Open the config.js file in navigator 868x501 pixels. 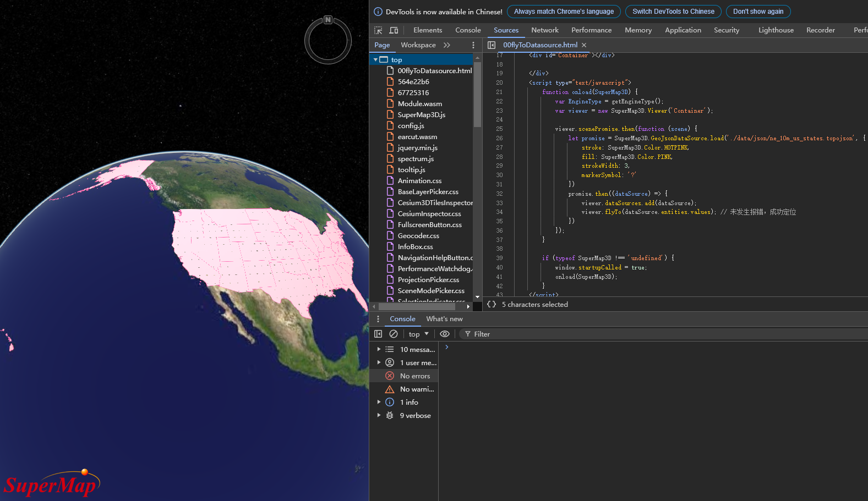(x=411, y=126)
